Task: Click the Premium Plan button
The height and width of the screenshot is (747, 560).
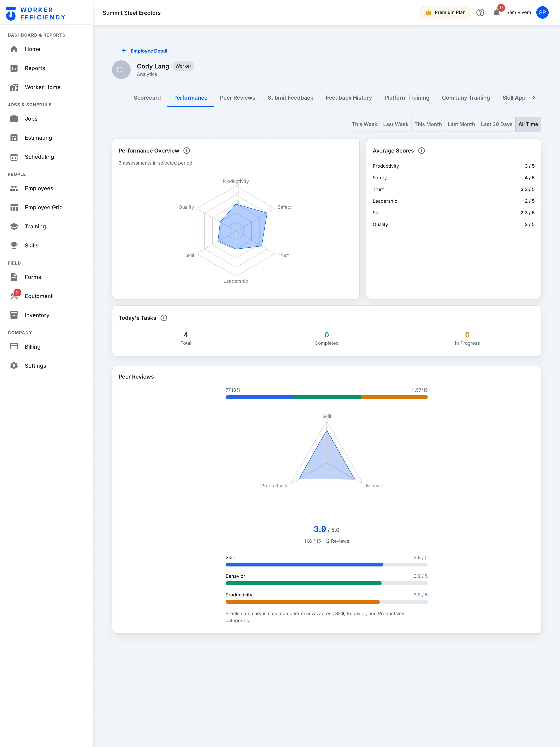Action: (x=445, y=12)
